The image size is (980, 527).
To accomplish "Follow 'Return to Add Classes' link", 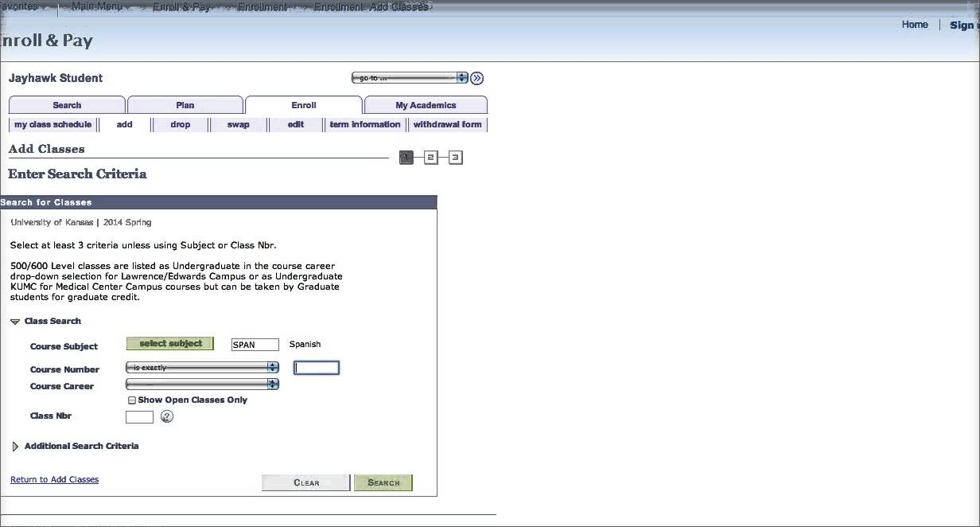I will tap(55, 480).
